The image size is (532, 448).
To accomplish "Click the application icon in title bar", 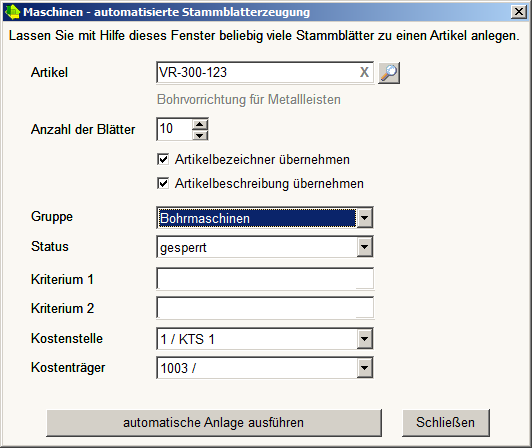I will tap(13, 12).
